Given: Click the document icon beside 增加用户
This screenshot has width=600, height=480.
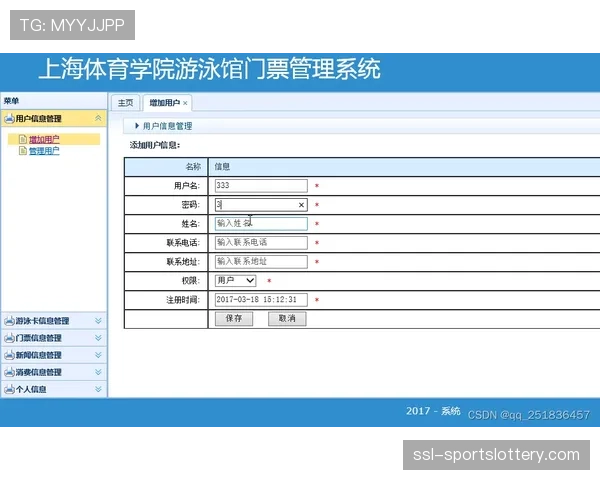Looking at the screenshot, I should (x=23, y=139).
